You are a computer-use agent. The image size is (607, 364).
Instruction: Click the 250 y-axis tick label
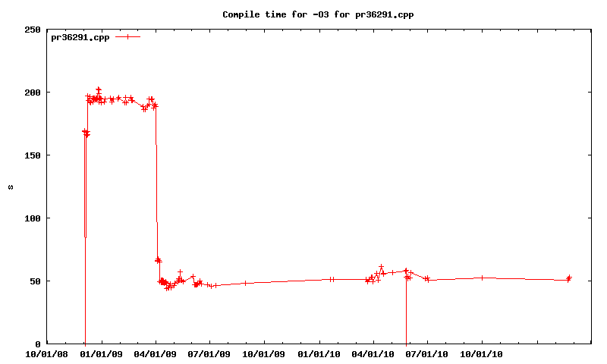click(x=33, y=30)
